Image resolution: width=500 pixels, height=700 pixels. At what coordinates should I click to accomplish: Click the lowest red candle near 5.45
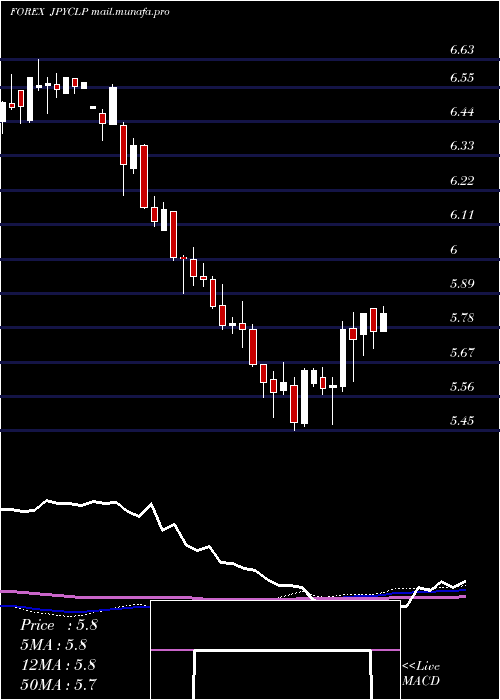pos(294,405)
